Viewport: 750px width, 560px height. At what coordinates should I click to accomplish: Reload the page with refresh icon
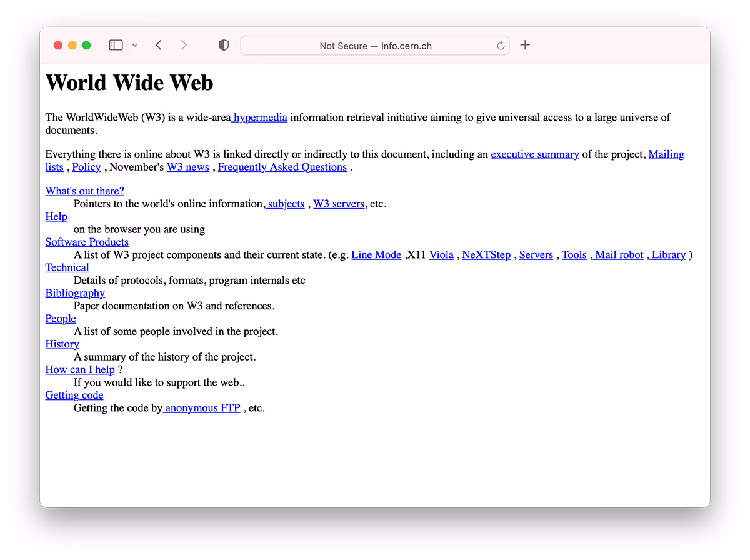[501, 46]
